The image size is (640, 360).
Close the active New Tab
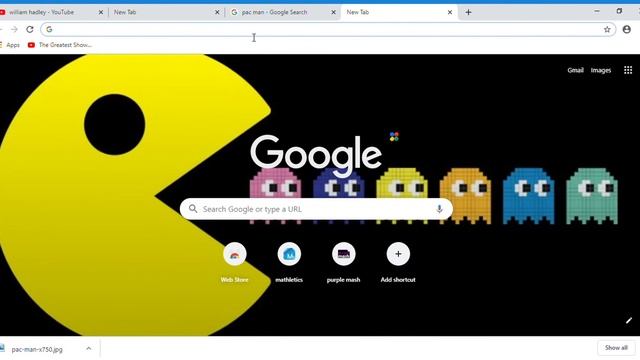click(450, 12)
